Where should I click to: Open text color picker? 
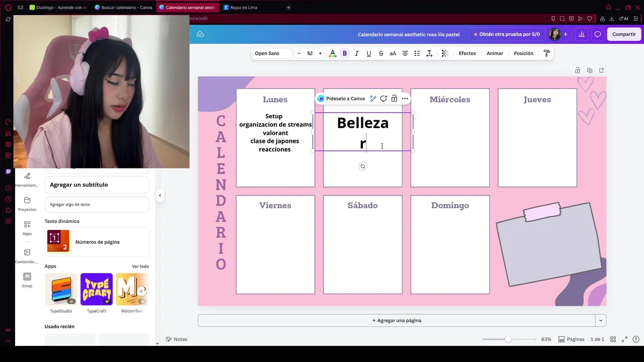333,53
